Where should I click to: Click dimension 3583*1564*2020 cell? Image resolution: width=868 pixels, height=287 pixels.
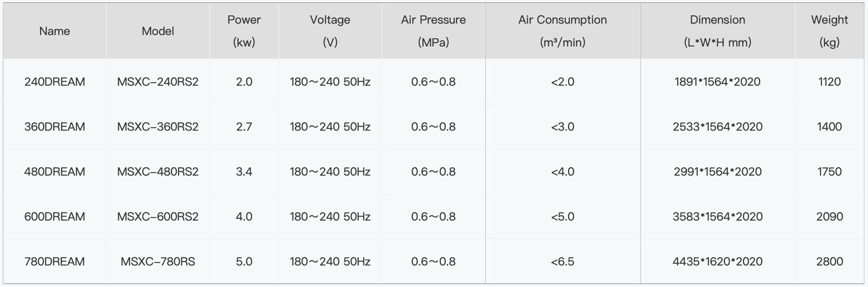[717, 217]
